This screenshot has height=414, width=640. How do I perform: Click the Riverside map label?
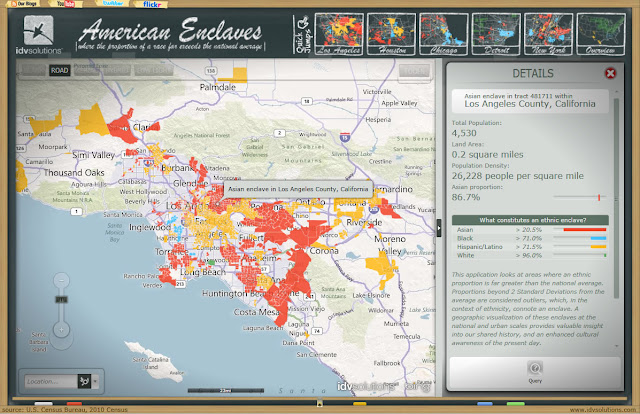364,223
